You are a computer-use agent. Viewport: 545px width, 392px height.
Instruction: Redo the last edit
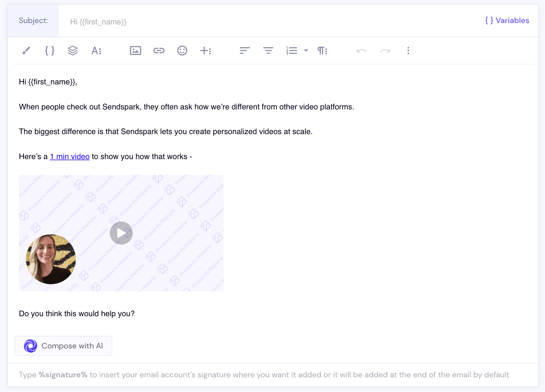pos(385,51)
